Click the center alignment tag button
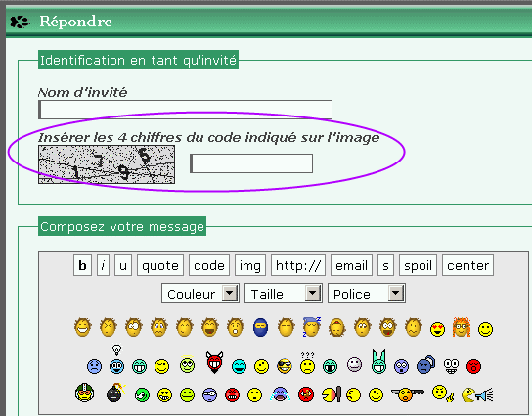Image resolution: width=532 pixels, height=416 pixels. (467, 265)
